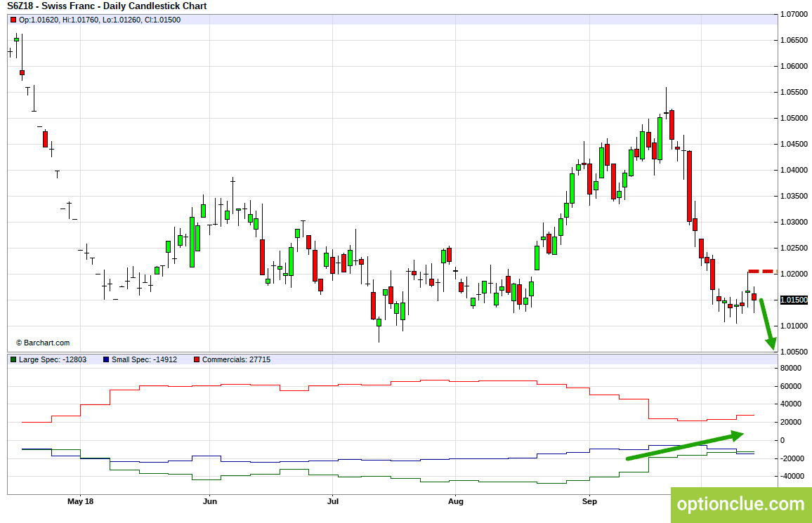Click the © Barchart.com copyright text
This screenshot has height=523, width=812.
coord(43,343)
